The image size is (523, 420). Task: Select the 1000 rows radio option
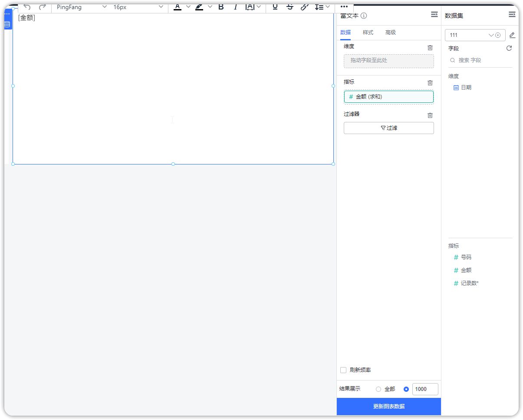406,389
